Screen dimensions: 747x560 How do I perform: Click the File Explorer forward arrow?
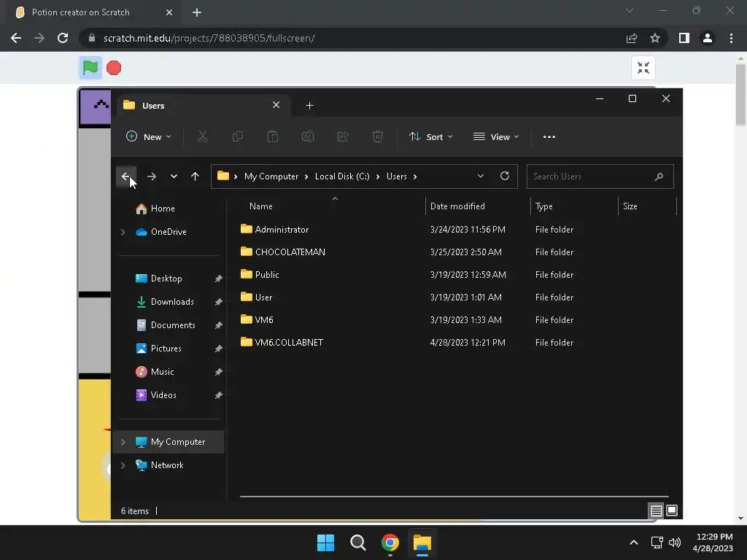[x=152, y=176]
